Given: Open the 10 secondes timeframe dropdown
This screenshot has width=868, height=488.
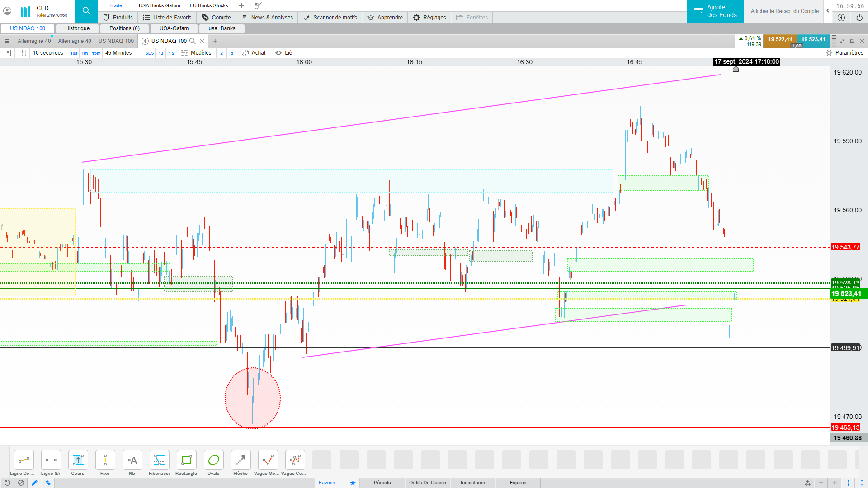Looking at the screenshot, I should point(48,53).
